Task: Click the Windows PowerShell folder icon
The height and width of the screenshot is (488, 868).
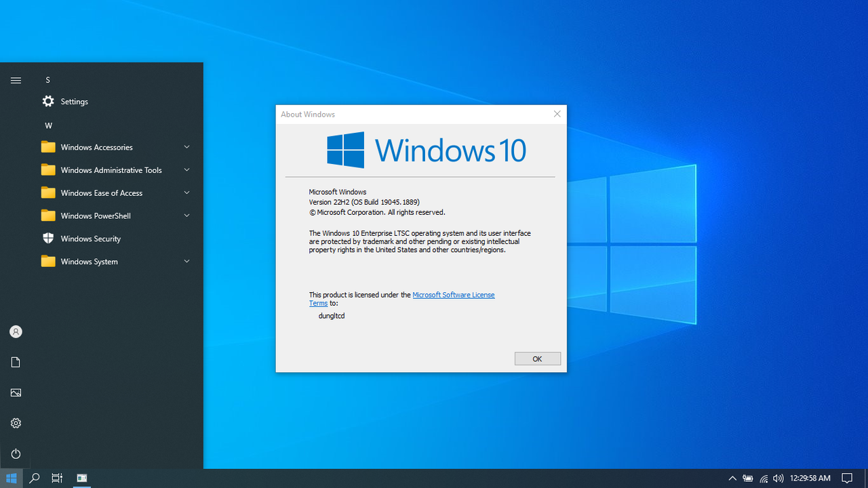Action: (x=48, y=216)
